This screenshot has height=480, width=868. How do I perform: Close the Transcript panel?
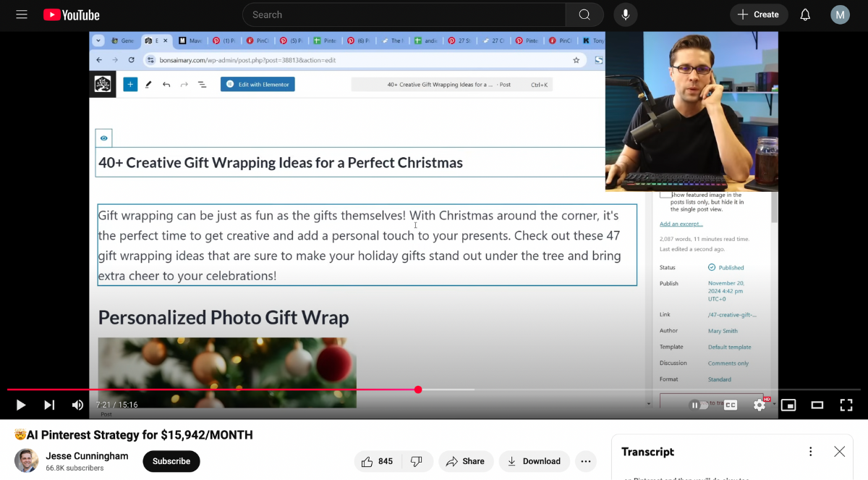pos(839,452)
